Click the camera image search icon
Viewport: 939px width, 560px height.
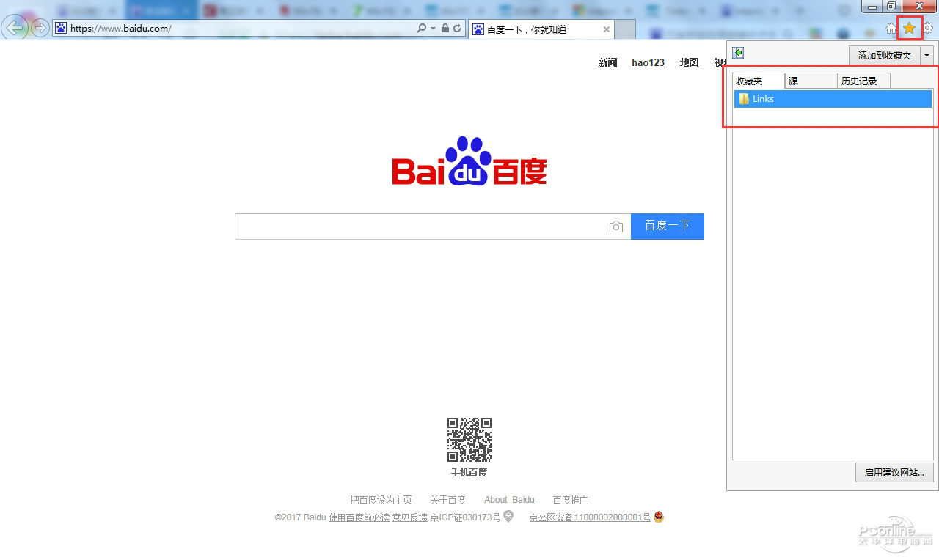[x=616, y=227]
